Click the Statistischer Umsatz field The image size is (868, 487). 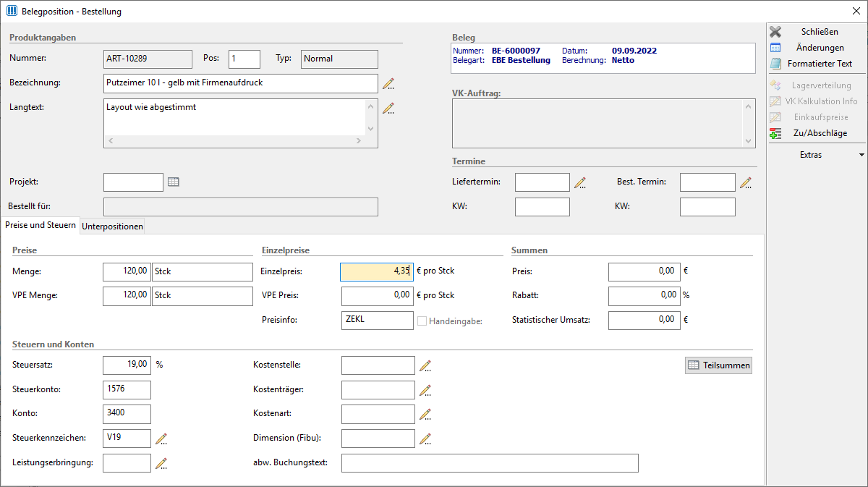coord(644,320)
